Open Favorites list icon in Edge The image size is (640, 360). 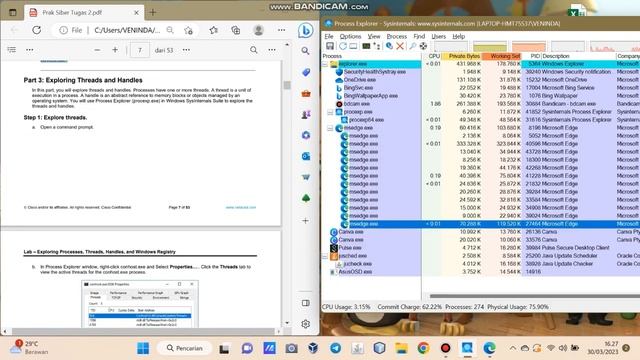click(213, 30)
